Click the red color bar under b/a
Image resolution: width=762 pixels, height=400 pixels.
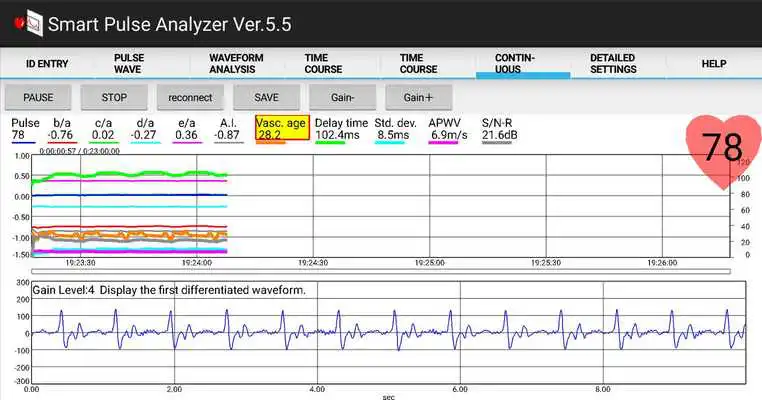click(62, 143)
